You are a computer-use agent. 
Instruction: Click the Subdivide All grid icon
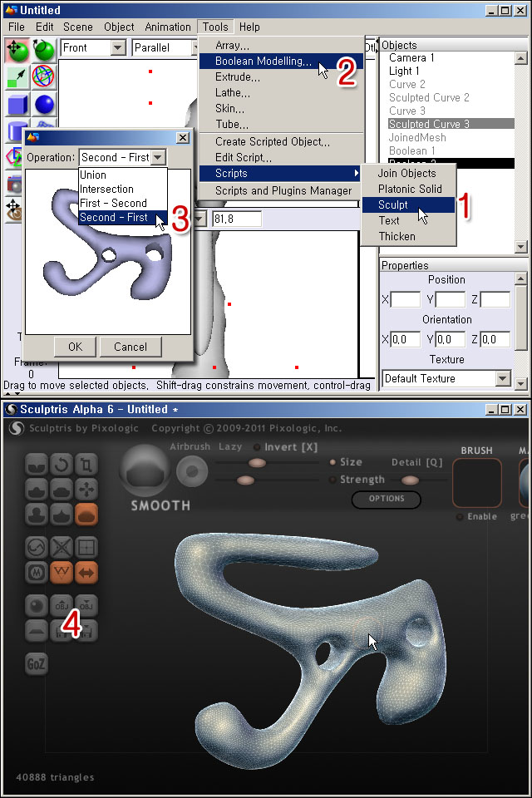click(x=86, y=548)
